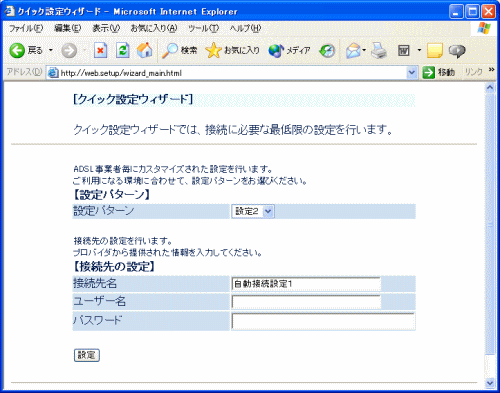Click the Refresh page icon
500x393 pixels.
[123, 51]
